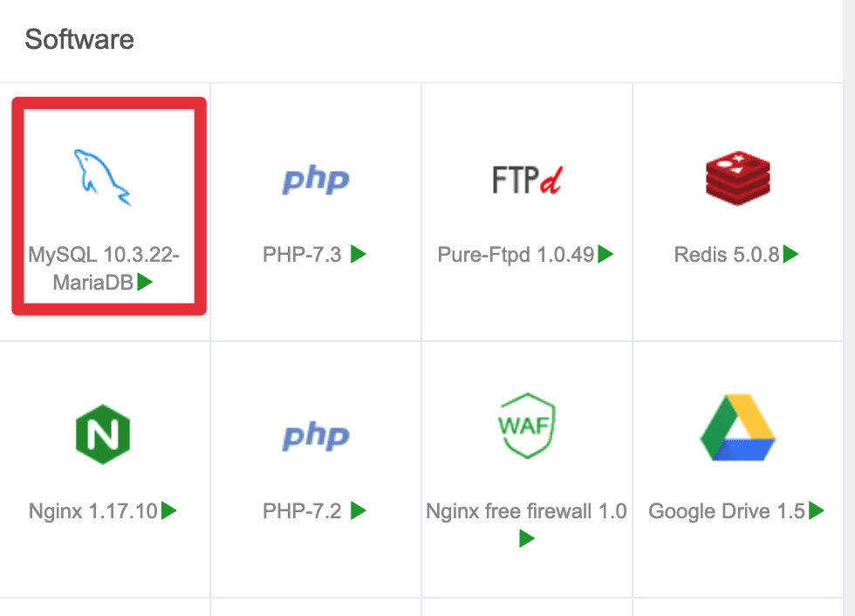This screenshot has width=855, height=616.
Task: Click green arrow beside Redis 5.0.8
Action: pyautogui.click(x=790, y=255)
